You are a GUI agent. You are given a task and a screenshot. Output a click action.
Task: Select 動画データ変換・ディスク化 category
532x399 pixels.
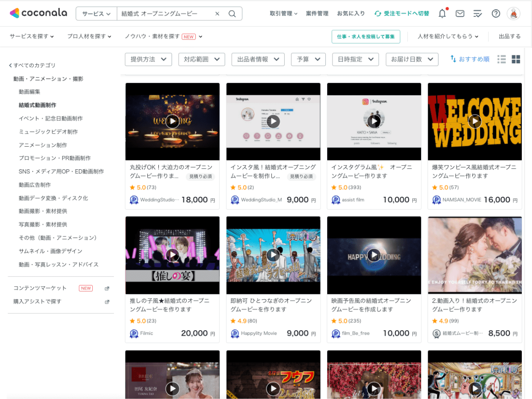[53, 198]
